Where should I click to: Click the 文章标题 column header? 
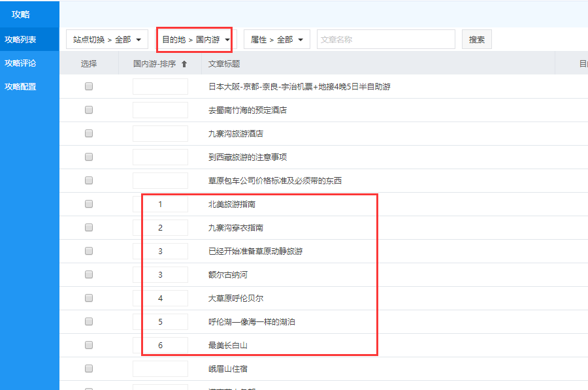(224, 64)
